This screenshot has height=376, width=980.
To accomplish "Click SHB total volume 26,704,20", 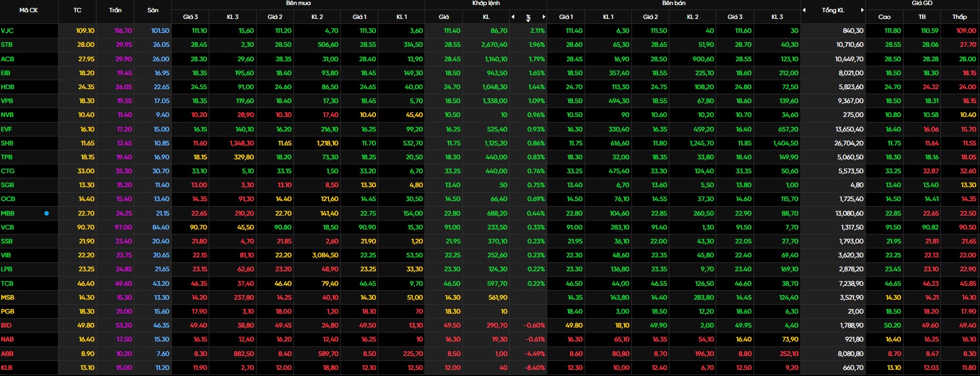I will pos(849,143).
